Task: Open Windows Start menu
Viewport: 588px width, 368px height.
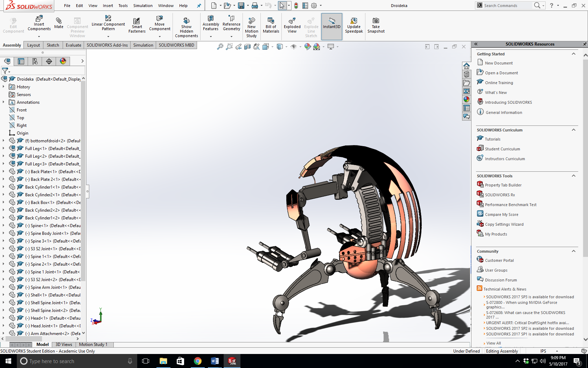Action: pos(8,361)
